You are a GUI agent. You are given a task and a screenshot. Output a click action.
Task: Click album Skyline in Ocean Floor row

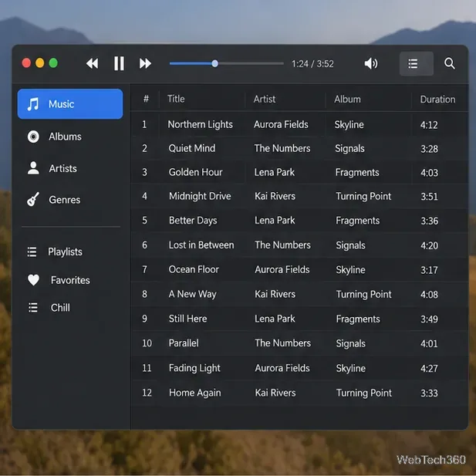coord(350,269)
